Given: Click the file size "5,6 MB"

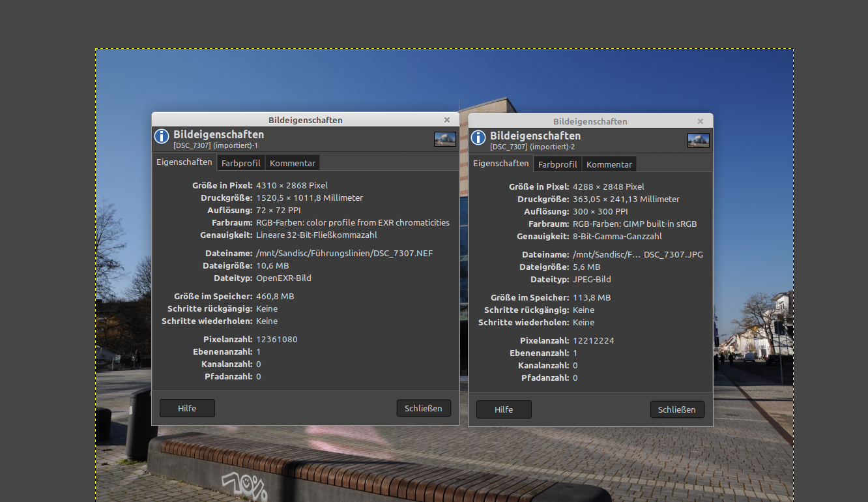Looking at the screenshot, I should pos(586,267).
